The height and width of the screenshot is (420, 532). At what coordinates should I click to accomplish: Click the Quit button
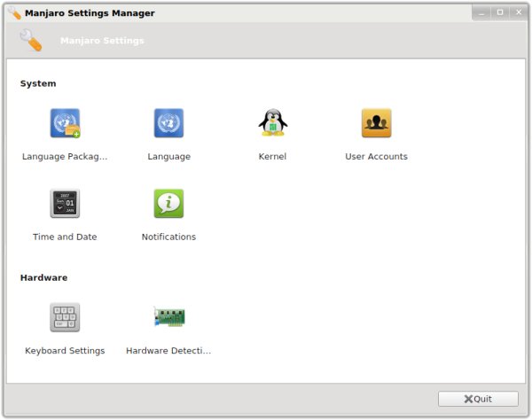pos(478,399)
